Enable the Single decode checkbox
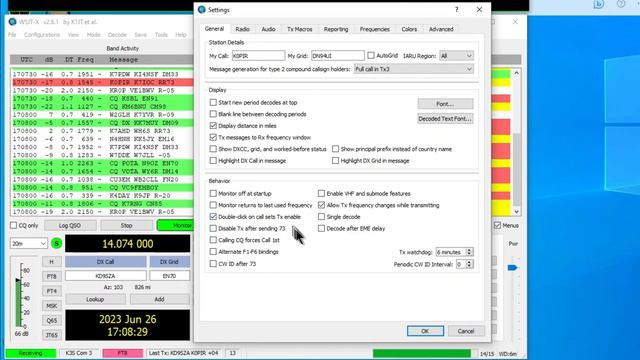The image size is (640, 360). pyautogui.click(x=321, y=217)
